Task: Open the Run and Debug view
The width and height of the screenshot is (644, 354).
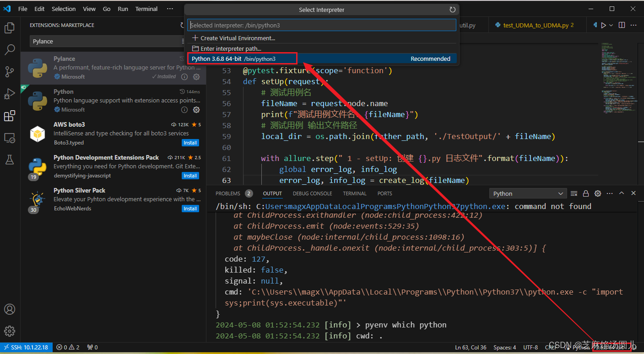Action: pos(10,94)
